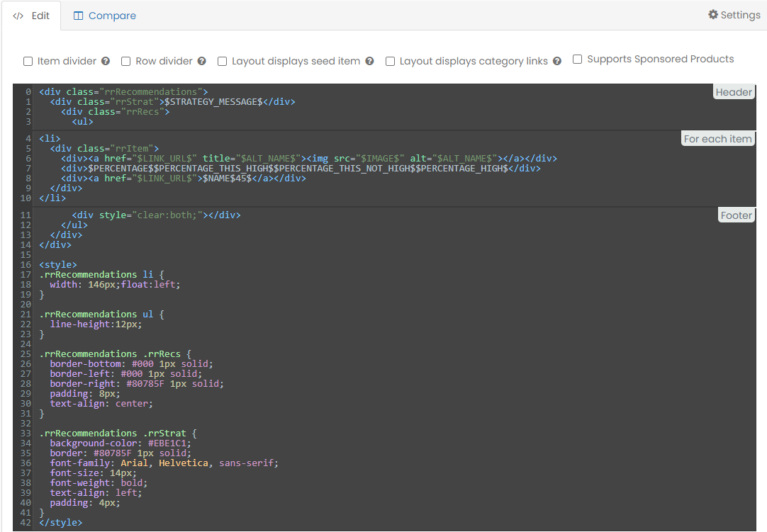Click the .rrRecommendations .rrStrat selector line
This screenshot has height=532, width=767.
pos(118,434)
